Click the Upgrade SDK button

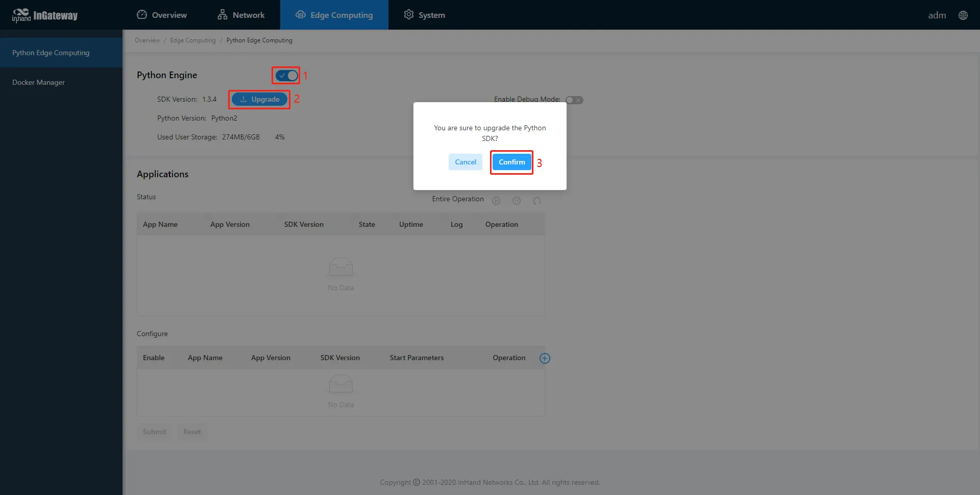pos(259,99)
